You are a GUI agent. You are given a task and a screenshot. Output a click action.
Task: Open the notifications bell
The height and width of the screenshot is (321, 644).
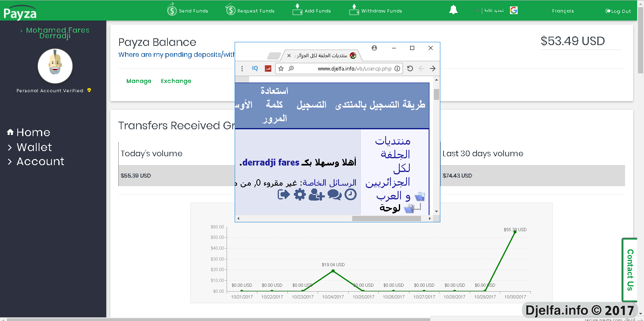pos(453,10)
